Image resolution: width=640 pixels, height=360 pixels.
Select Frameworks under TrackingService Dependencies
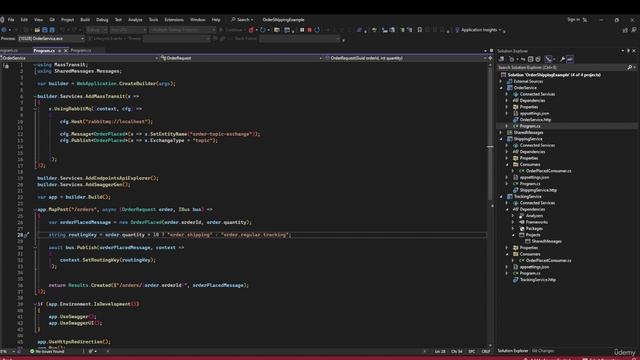click(536, 222)
